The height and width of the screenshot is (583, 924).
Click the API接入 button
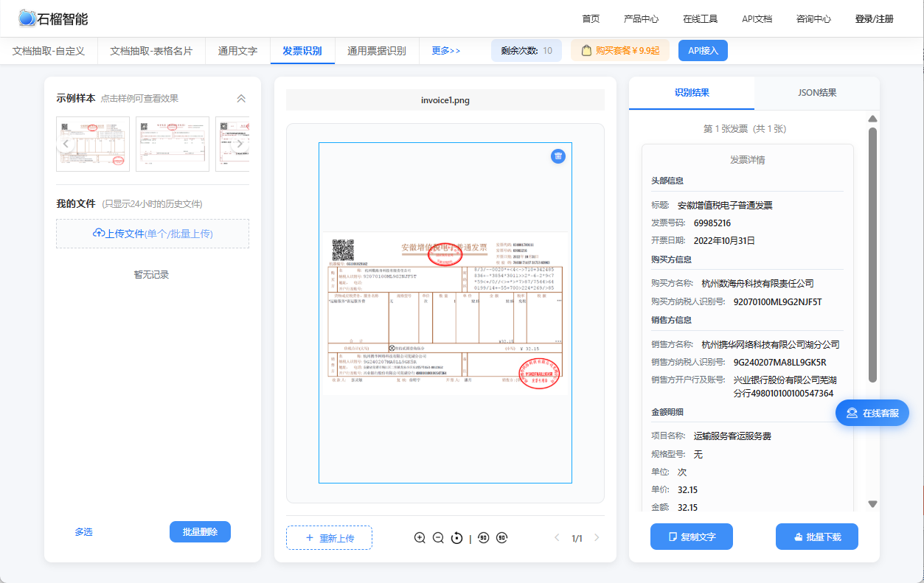[x=703, y=51]
